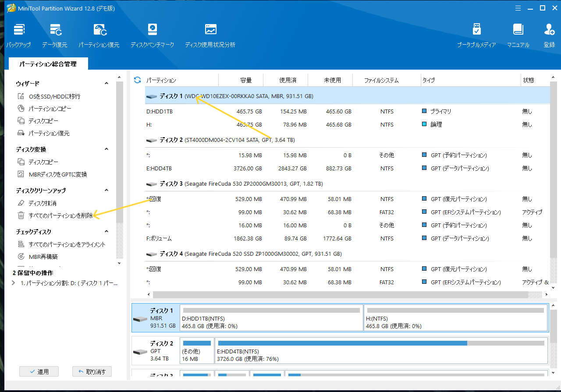
Task: Click the 取り消す undo button
Action: click(92, 372)
